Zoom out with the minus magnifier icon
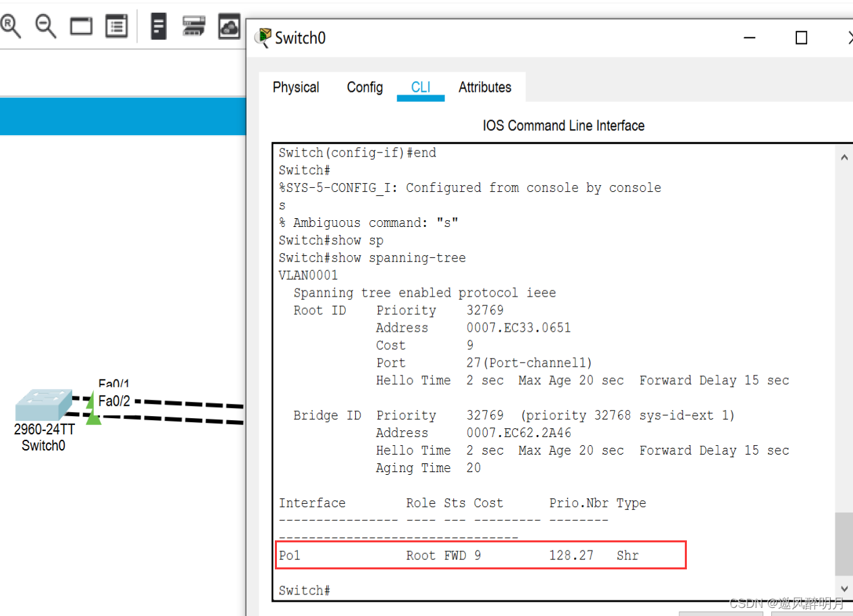853x616 pixels. point(46,26)
